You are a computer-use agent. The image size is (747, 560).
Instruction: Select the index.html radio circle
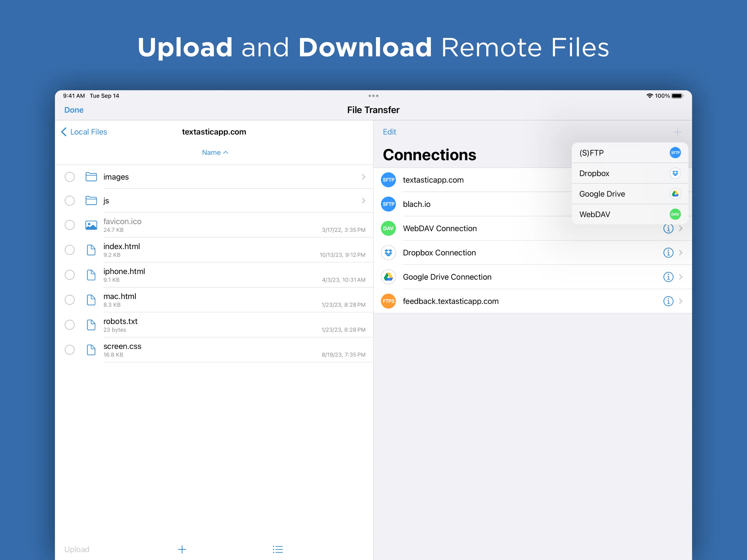[x=69, y=250]
